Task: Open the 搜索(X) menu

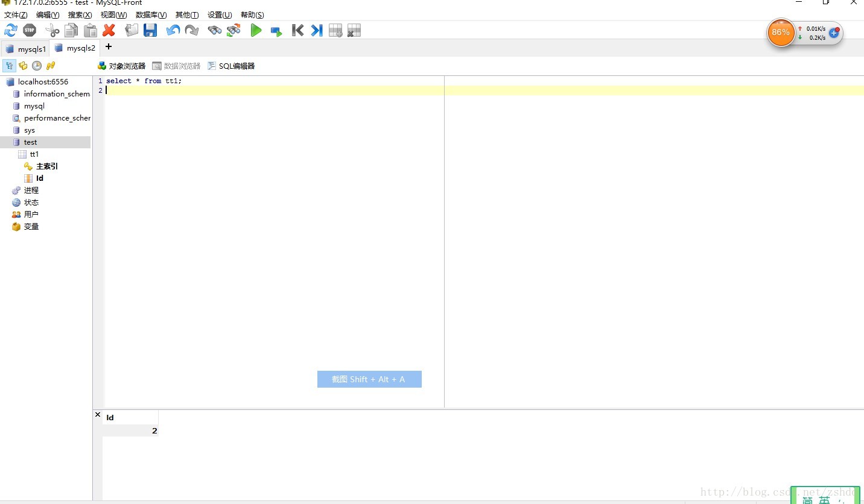Action: pyautogui.click(x=80, y=14)
